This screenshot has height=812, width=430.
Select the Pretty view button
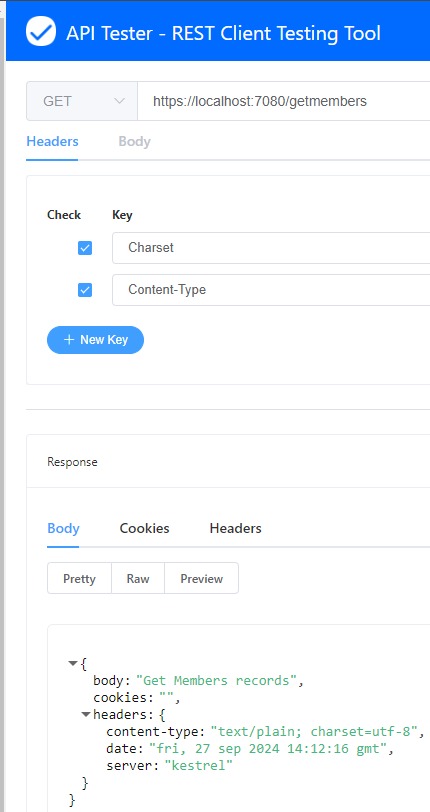tap(79, 578)
